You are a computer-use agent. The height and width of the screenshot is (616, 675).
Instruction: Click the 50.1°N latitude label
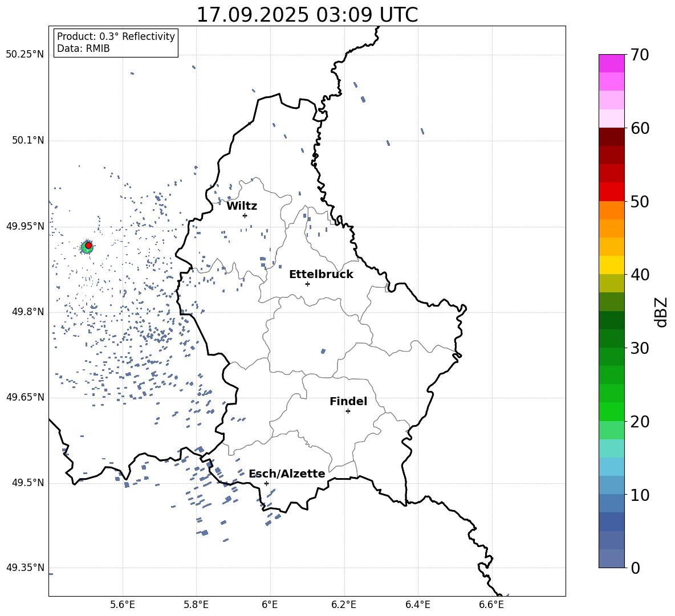(x=28, y=141)
